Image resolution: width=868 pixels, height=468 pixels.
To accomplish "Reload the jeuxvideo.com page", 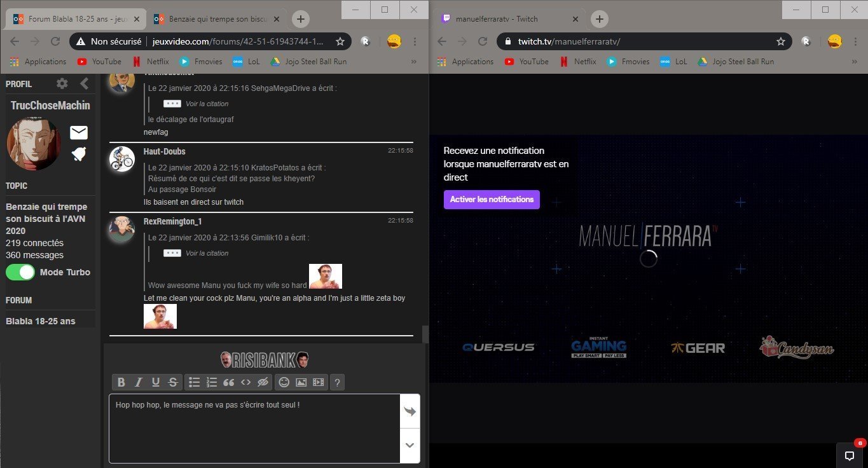I will (55, 41).
